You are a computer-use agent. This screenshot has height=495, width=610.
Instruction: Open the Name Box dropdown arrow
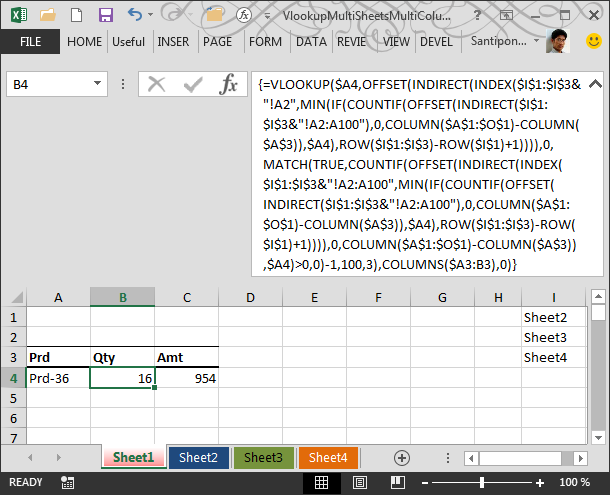(119, 85)
